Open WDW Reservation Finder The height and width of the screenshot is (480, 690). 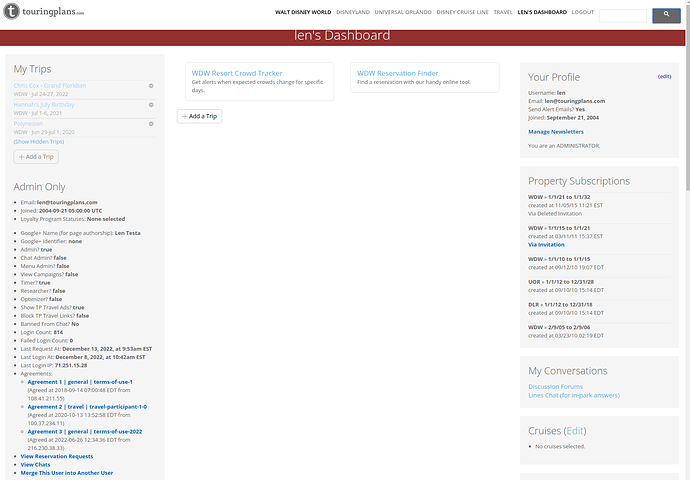[x=397, y=73]
